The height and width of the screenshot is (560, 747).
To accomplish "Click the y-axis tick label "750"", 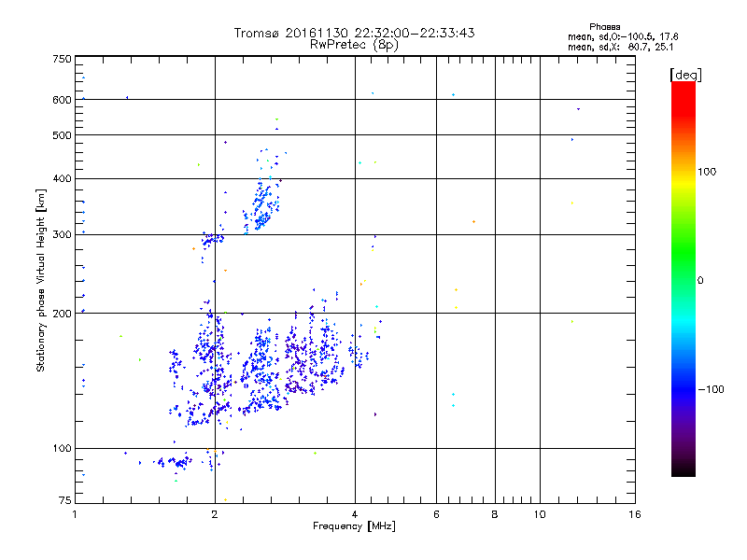I will pos(62,59).
